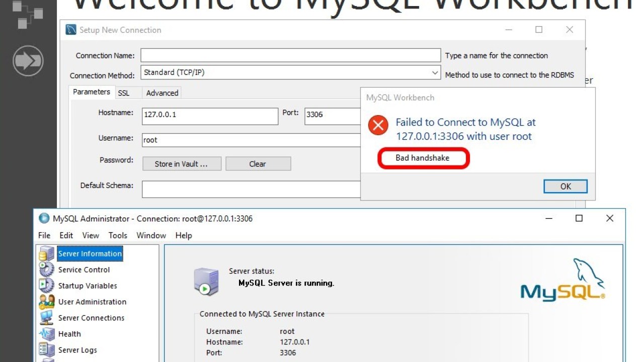The height and width of the screenshot is (362, 644).
Task: Click the Port value 3306 in Administrator
Action: (x=288, y=352)
